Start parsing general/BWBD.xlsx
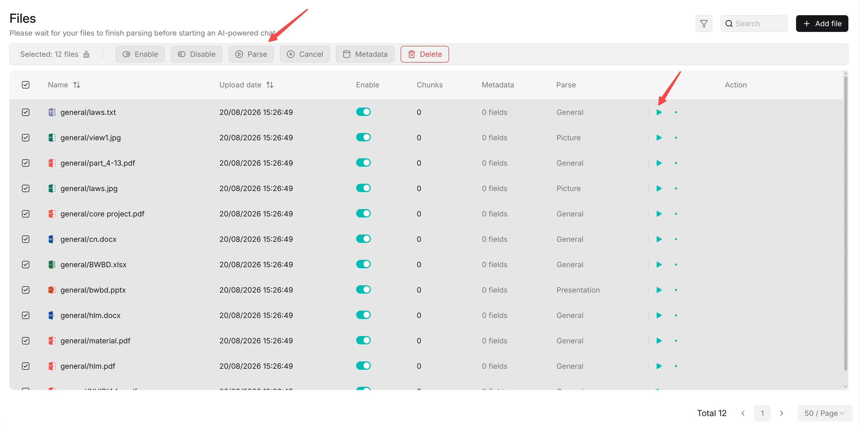Viewport: 868px width, 425px height. [x=659, y=265]
